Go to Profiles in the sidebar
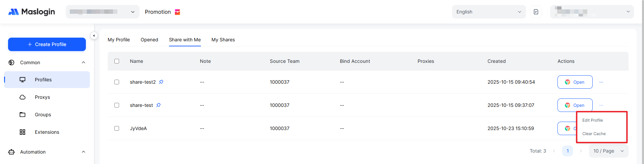644x164 pixels. (47, 80)
